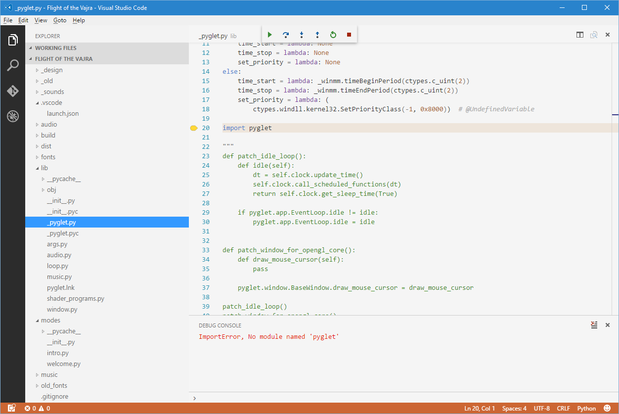The width and height of the screenshot is (619, 414).
Task: Place cursor on import pyglet line
Action: [x=247, y=128]
